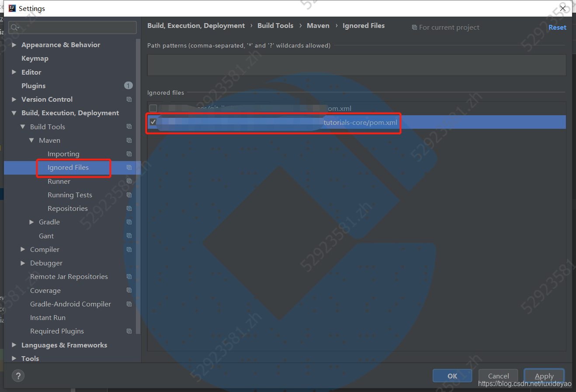Select Ignored Files under Maven

[68, 167]
